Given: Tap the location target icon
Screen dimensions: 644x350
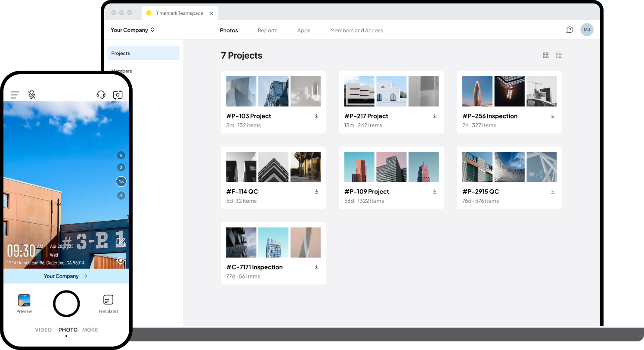Looking at the screenshot, I should tap(121, 260).
